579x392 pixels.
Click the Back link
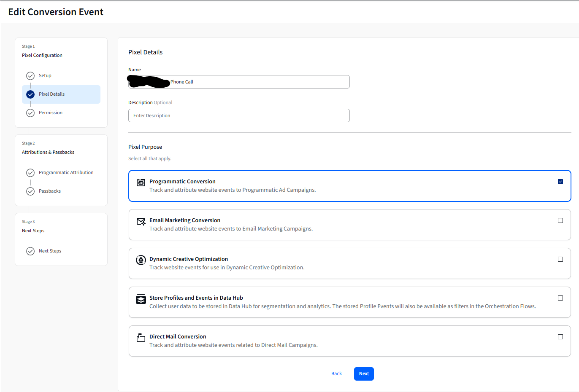pos(336,374)
